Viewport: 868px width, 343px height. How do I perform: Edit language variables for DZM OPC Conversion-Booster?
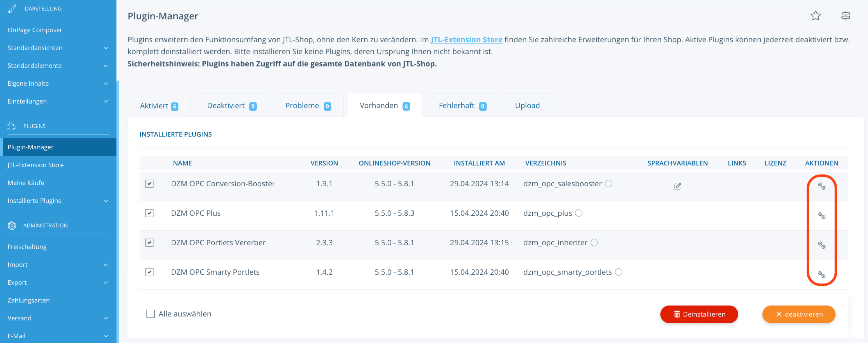(x=677, y=186)
